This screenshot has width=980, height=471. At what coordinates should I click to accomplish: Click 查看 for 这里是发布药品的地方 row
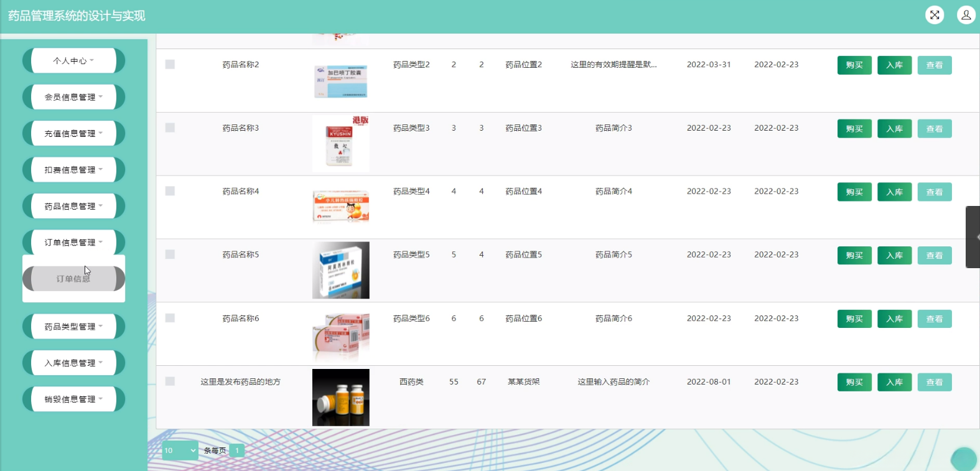pyautogui.click(x=935, y=383)
